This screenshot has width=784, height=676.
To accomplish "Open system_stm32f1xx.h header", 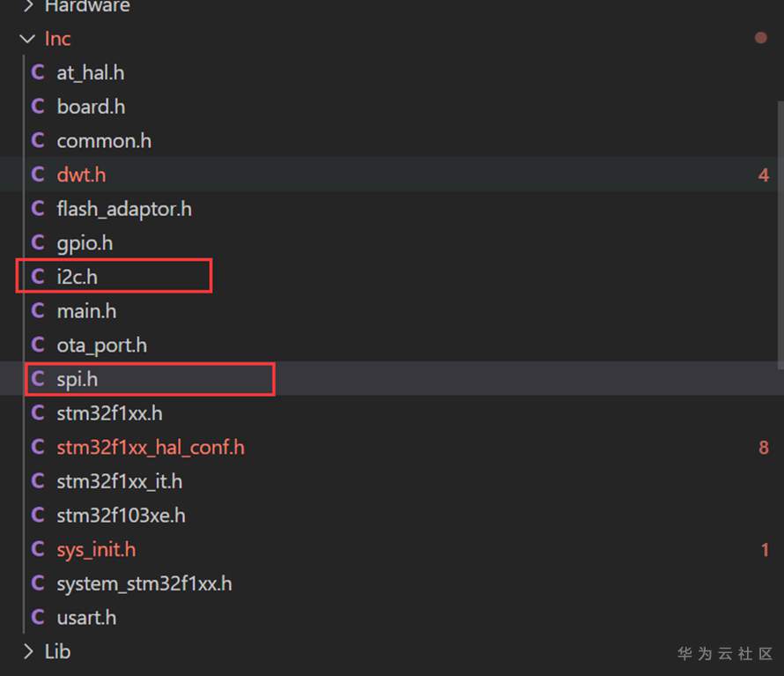I will [x=144, y=583].
